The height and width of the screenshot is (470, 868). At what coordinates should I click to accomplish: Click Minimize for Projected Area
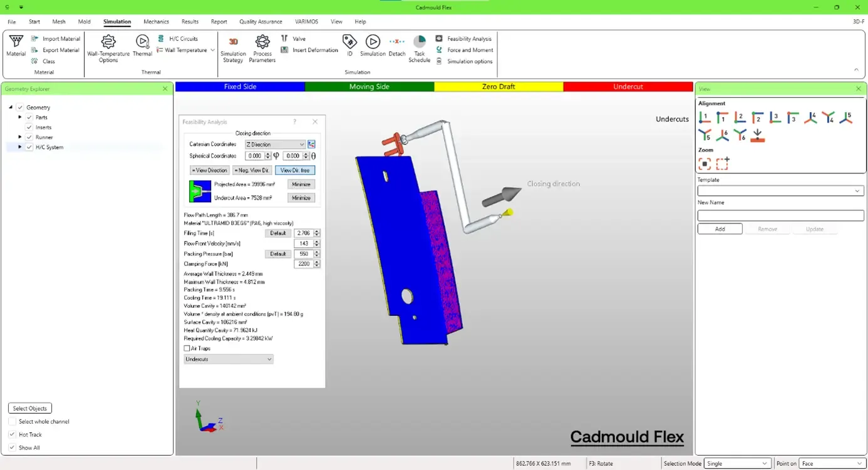301,185
